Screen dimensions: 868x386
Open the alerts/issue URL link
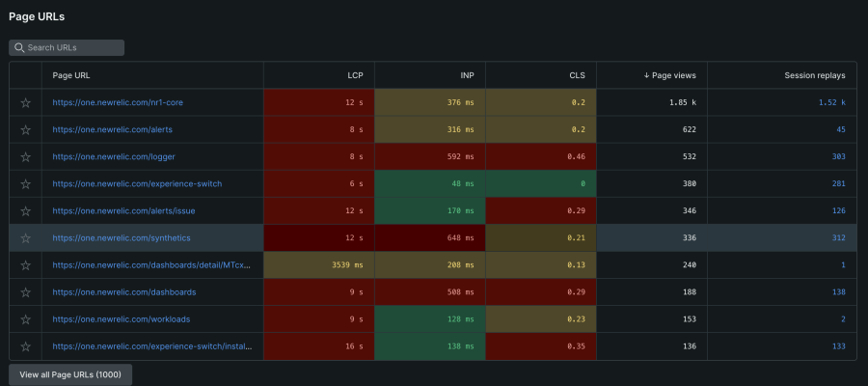coord(124,211)
